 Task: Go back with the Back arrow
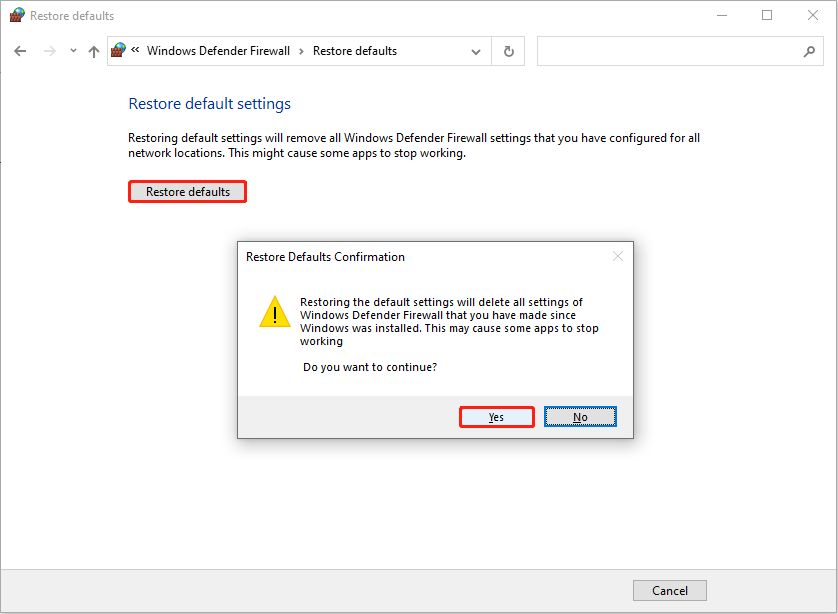(20, 51)
